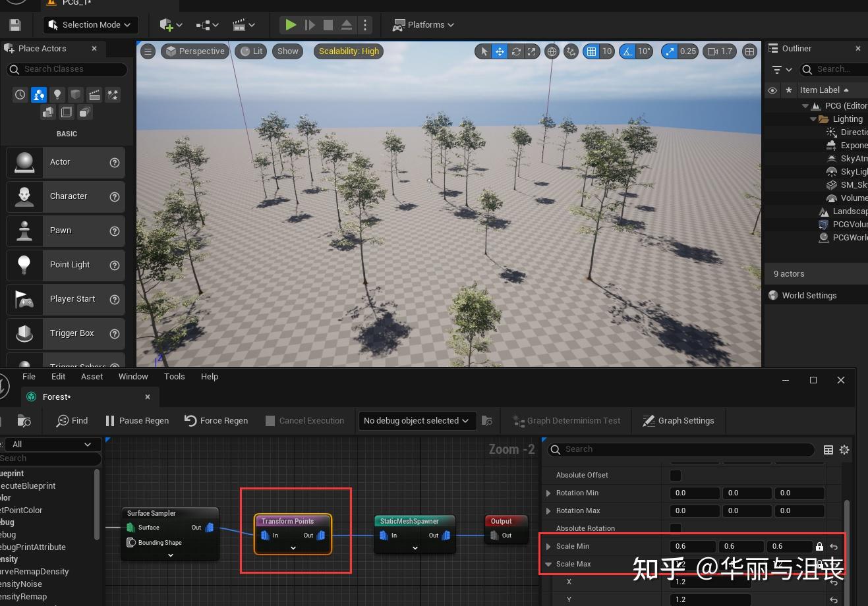
Task: Open the No debug object selected dropdown
Action: 416,421
